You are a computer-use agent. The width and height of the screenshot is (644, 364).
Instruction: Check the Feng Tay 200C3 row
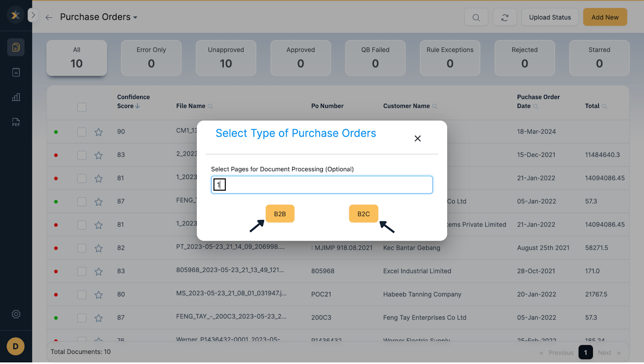pos(82,318)
